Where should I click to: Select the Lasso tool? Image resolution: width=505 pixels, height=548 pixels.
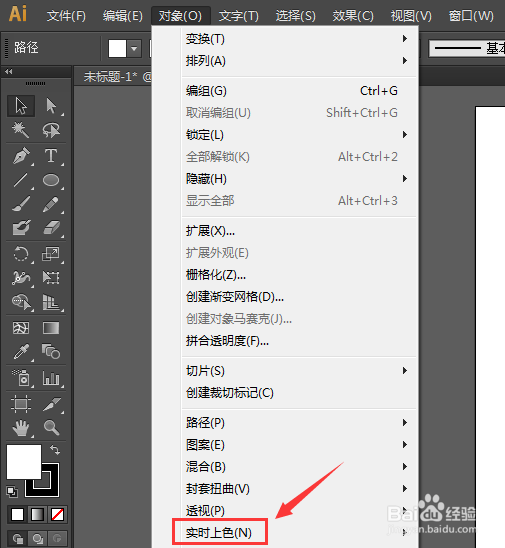(x=51, y=130)
